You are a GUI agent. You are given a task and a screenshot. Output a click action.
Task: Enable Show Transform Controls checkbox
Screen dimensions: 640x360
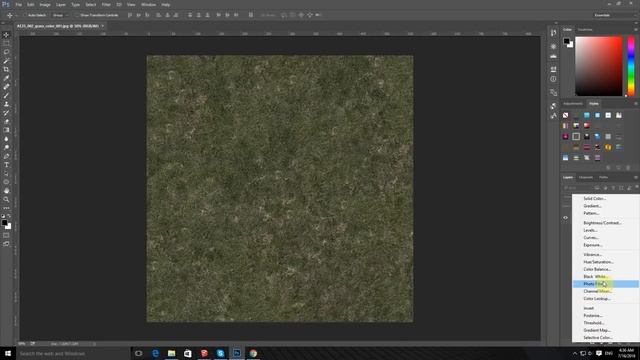click(77, 15)
